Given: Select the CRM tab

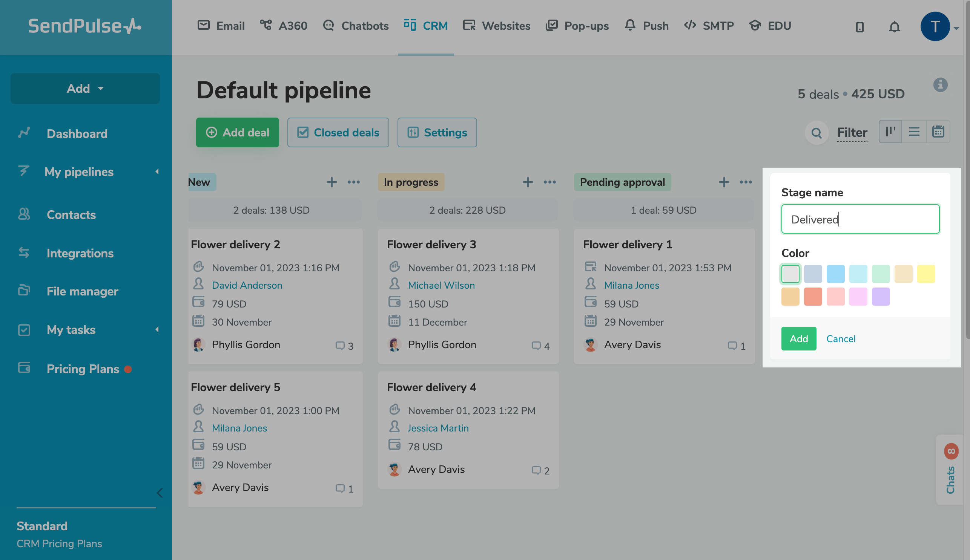Looking at the screenshot, I should [x=426, y=26].
